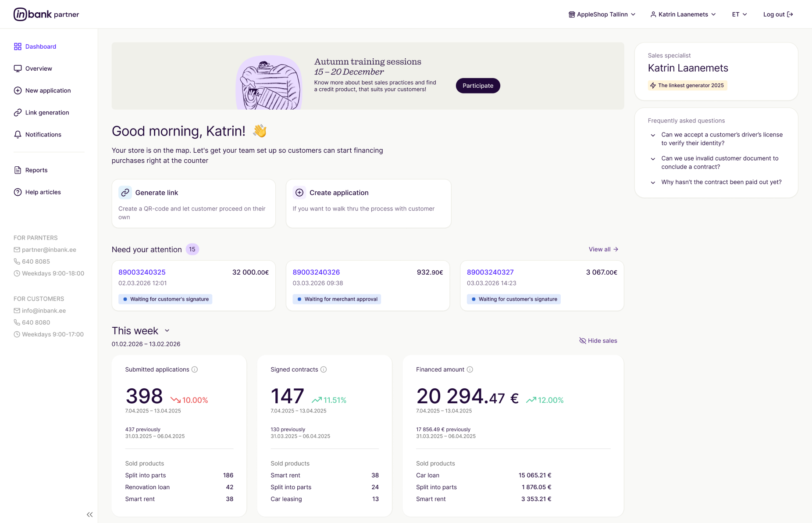This screenshot has height=523, width=812.
Task: Open application 89003240327
Action: pos(490,272)
